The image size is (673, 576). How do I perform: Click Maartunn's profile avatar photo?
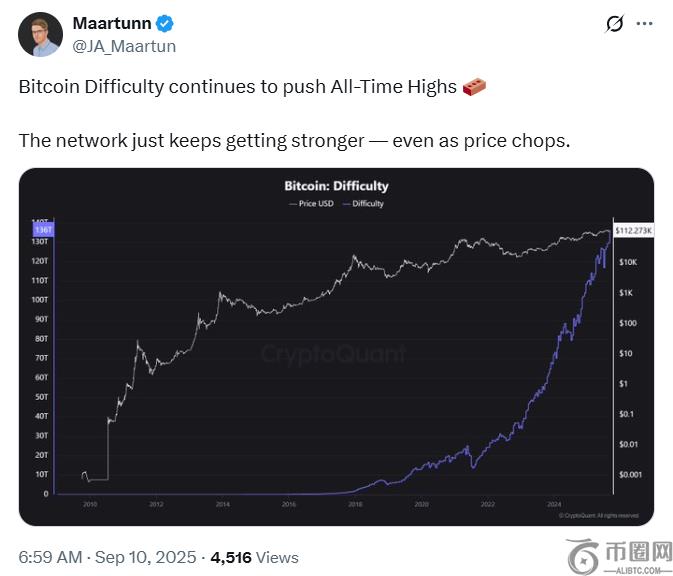pyautogui.click(x=39, y=35)
